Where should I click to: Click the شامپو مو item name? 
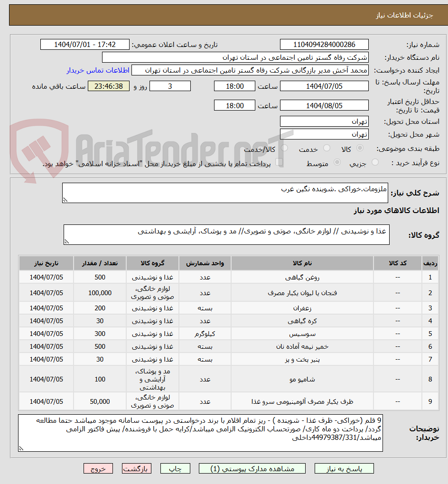302,379
